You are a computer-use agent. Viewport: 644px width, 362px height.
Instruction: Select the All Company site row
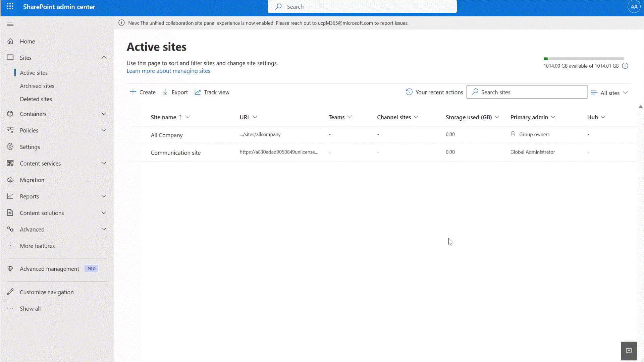(x=167, y=135)
